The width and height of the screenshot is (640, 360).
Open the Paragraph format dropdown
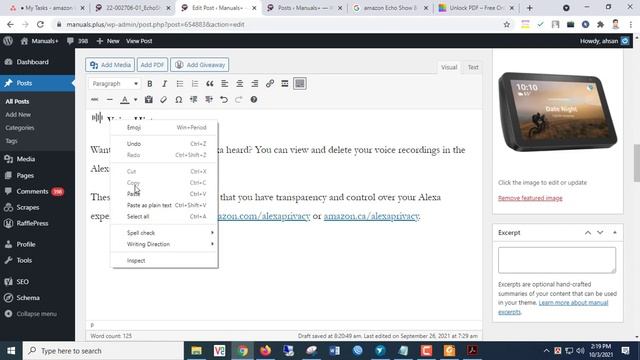[114, 84]
